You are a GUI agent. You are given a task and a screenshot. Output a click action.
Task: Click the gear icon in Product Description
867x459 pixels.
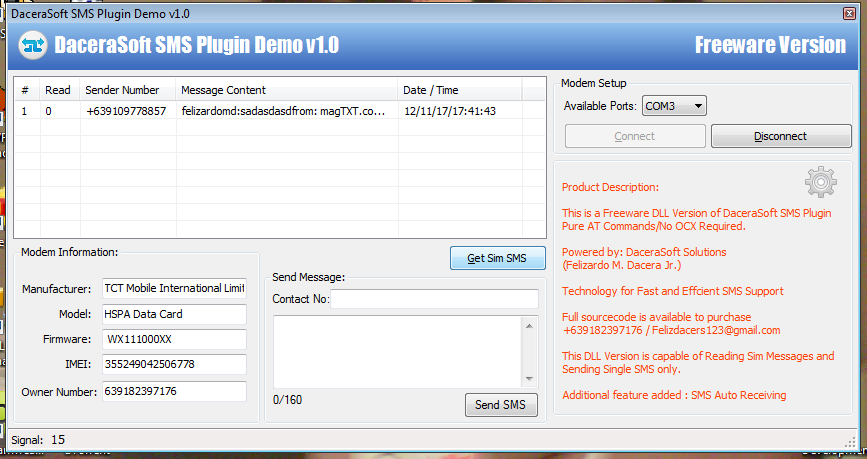pyautogui.click(x=821, y=182)
